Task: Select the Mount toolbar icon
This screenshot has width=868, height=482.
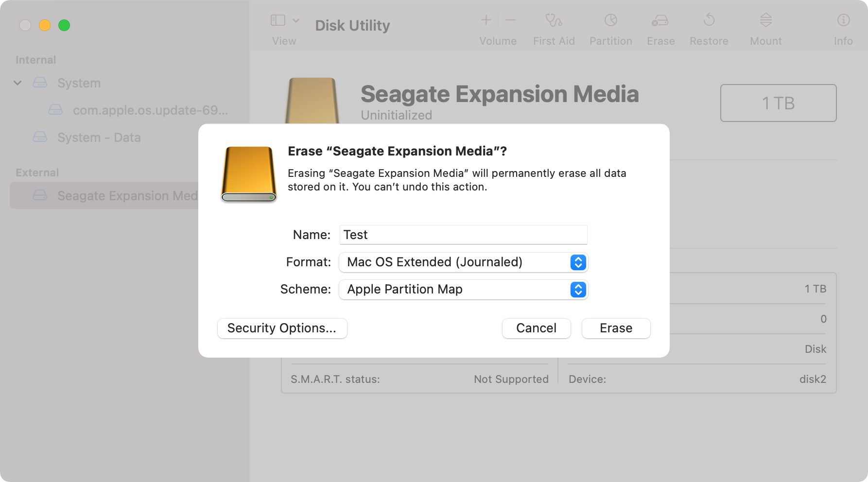Action: click(x=766, y=20)
